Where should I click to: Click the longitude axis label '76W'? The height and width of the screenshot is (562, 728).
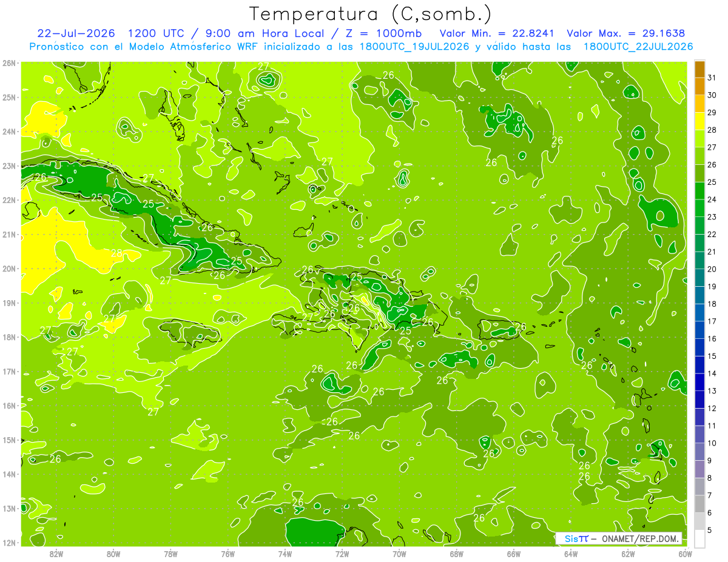click(x=227, y=554)
